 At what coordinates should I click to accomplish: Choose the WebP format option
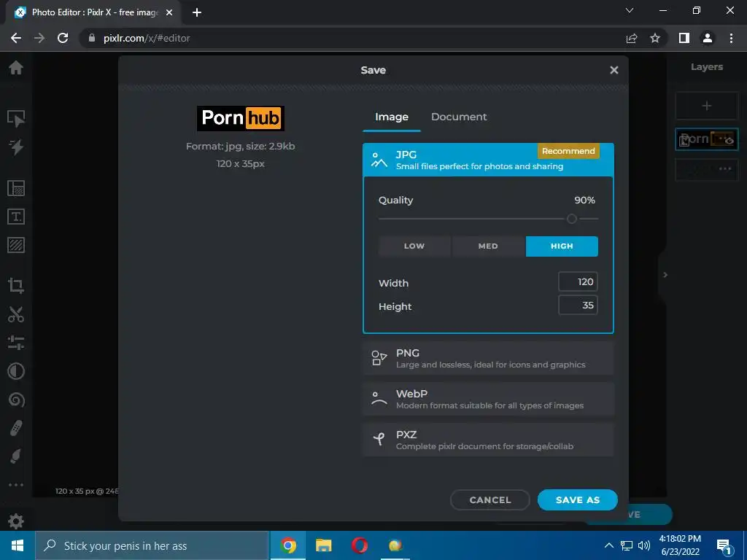click(x=488, y=399)
